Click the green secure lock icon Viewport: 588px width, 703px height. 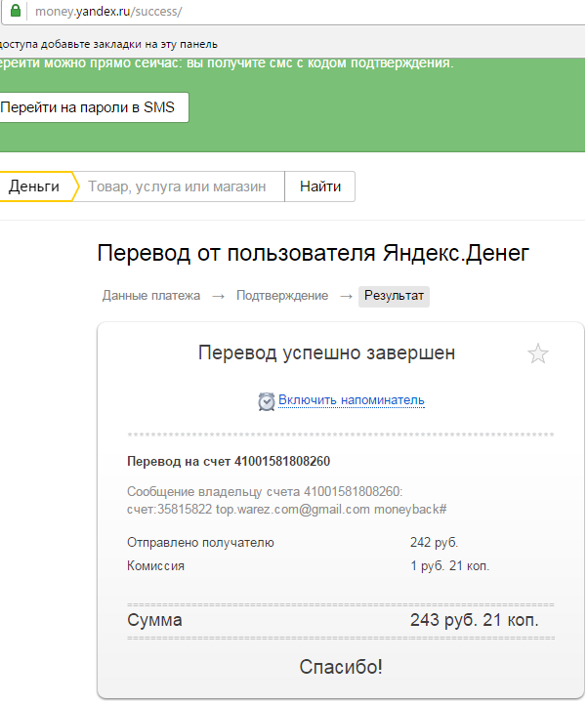tap(15, 15)
